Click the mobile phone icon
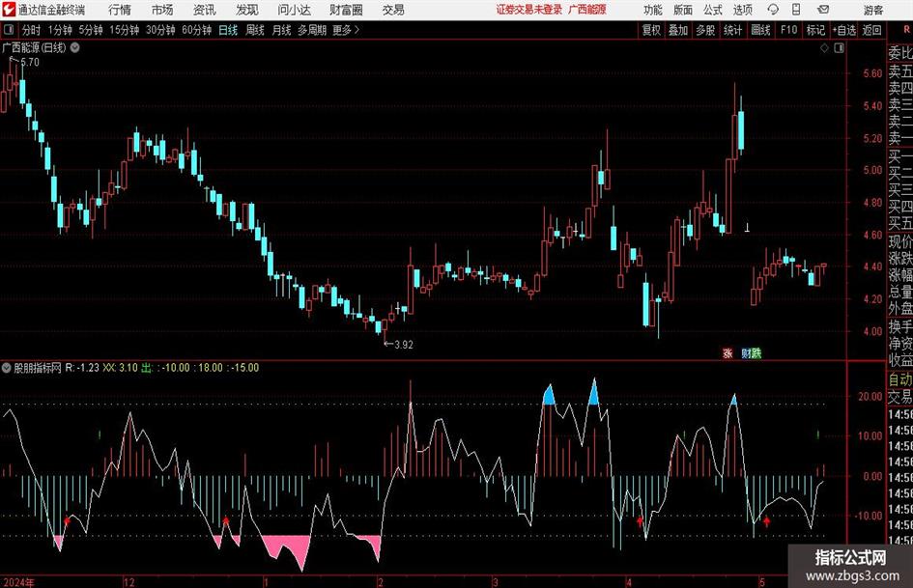 click(796, 10)
